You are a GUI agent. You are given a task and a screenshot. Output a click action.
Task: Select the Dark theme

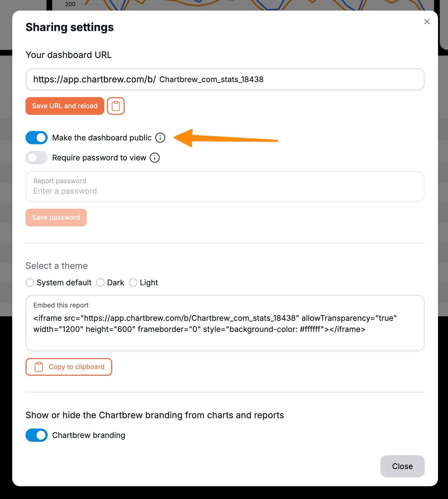100,283
